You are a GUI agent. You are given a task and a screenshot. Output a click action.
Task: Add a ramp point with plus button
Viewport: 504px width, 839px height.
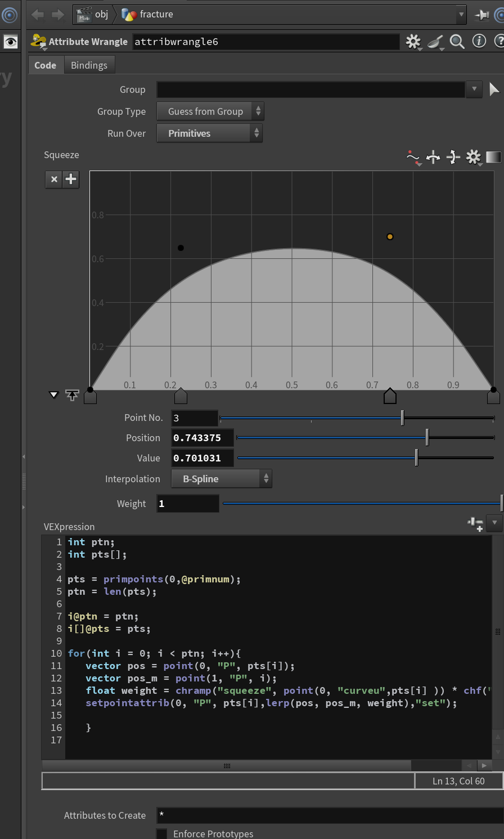(x=71, y=179)
